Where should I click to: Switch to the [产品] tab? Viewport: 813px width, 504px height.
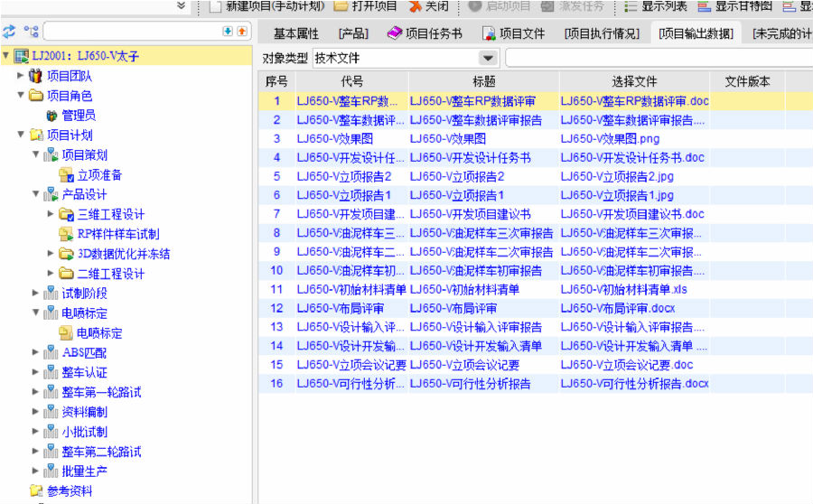coord(353,34)
